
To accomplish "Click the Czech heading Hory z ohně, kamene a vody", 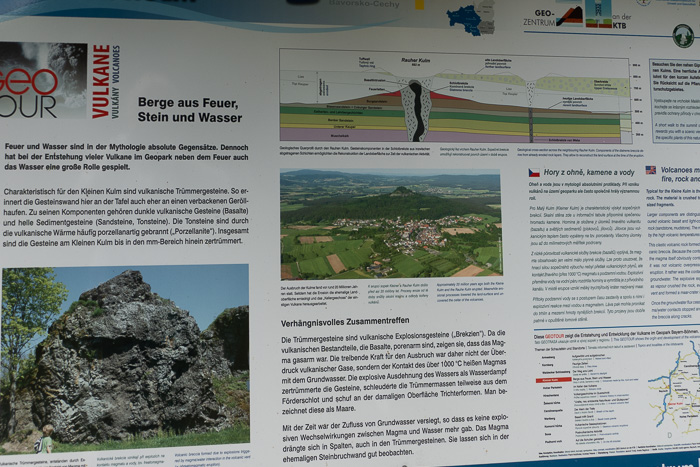I will click(589, 172).
